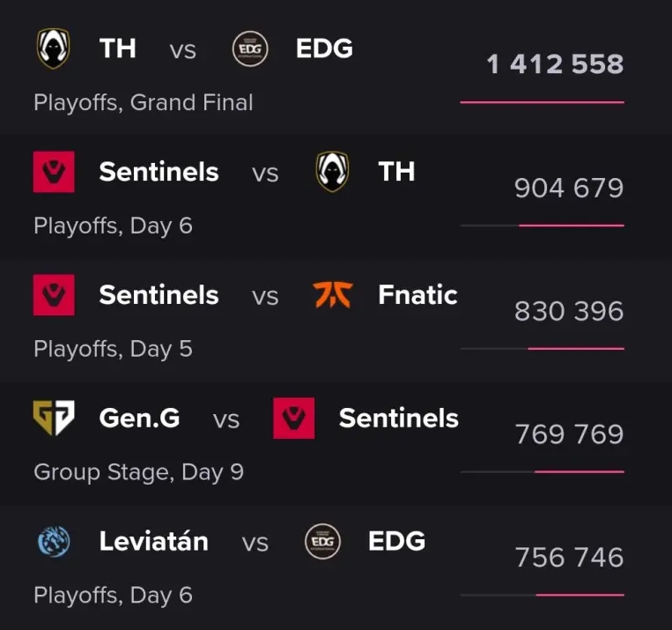Click the blue Leviatán logo

coord(54,541)
